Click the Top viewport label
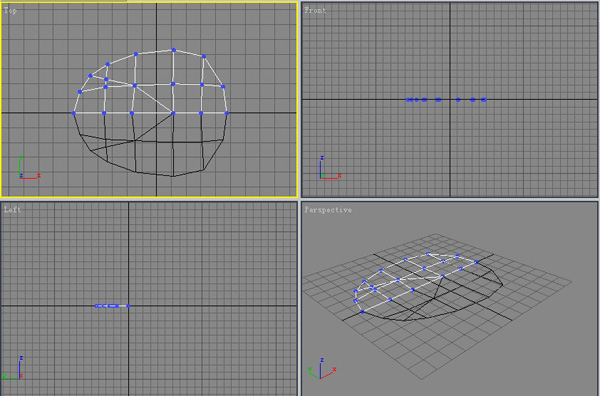600x396 pixels. [10, 11]
